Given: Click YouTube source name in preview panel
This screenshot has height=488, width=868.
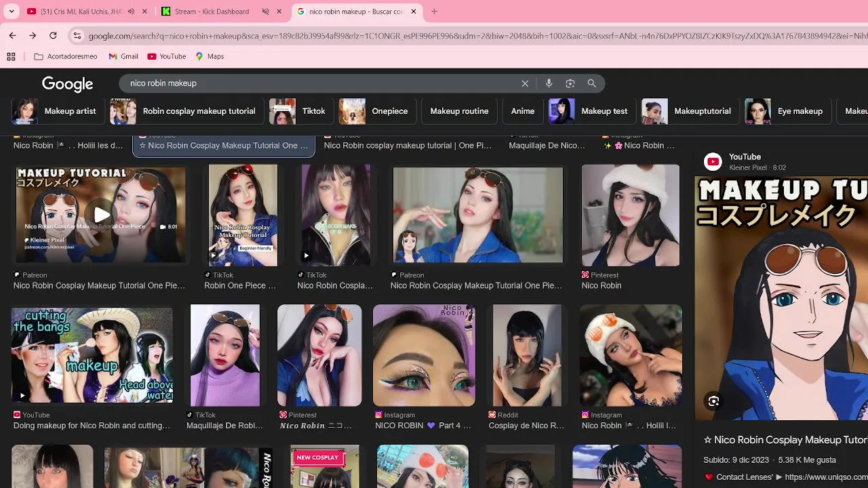Looking at the screenshot, I should coord(745,157).
